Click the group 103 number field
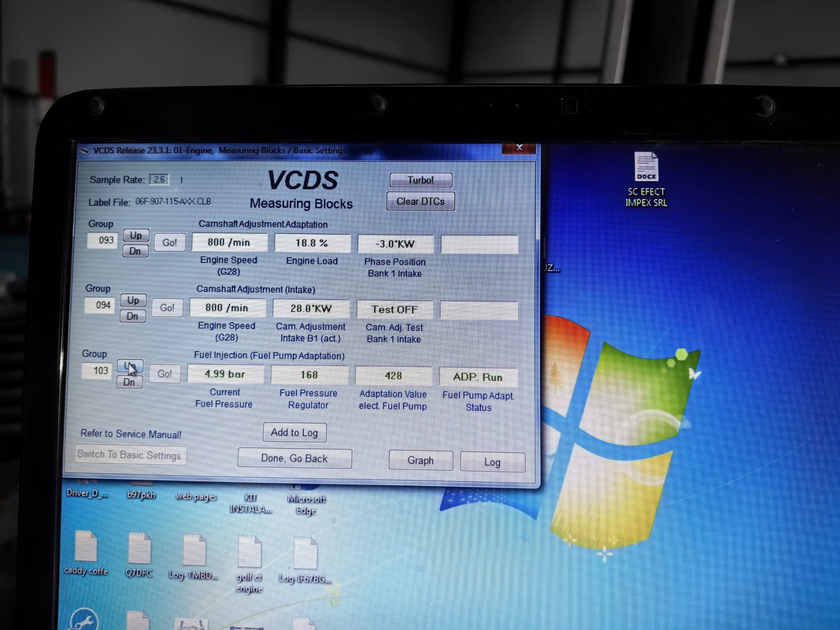 pos(97,371)
